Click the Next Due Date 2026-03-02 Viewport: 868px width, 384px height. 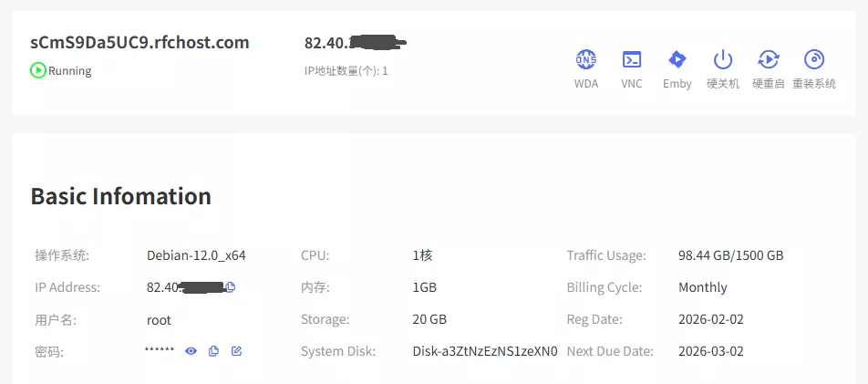[712, 351]
